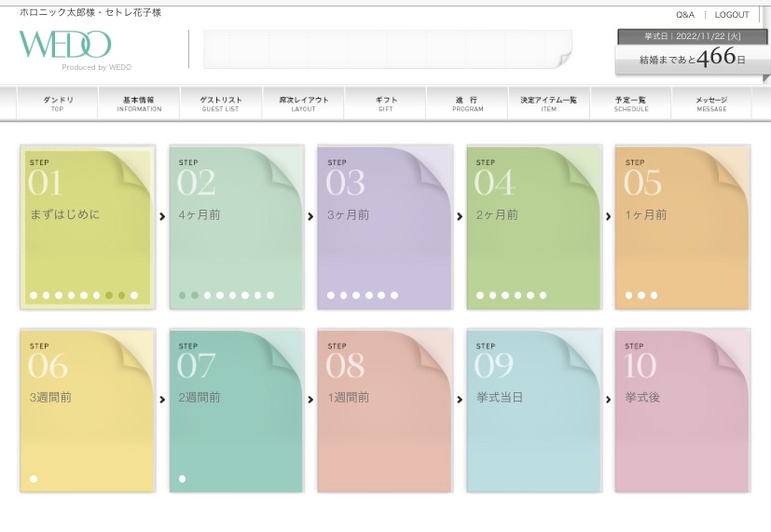Open 決定アイテム一覧 ITEM menu

coord(549,103)
